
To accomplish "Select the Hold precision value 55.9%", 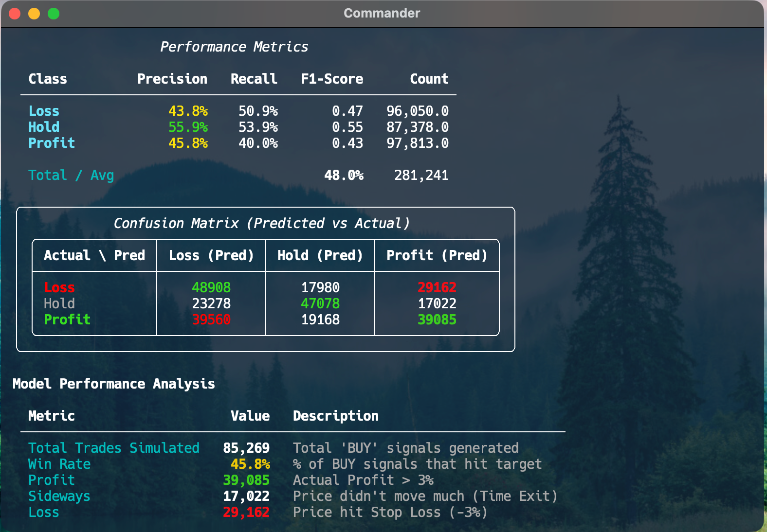I will click(x=188, y=127).
